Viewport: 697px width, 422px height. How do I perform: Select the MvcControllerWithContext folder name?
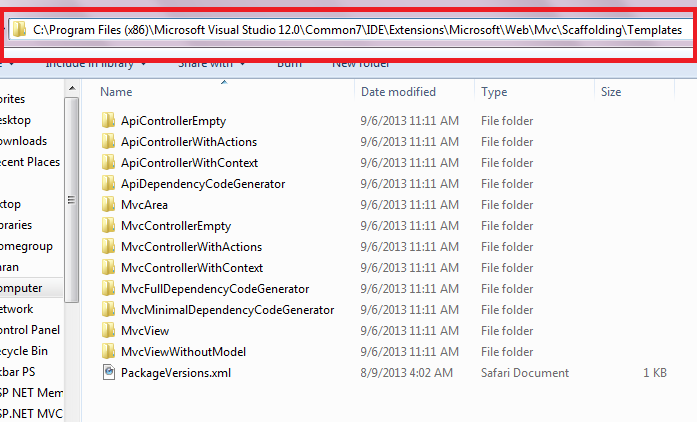192,268
